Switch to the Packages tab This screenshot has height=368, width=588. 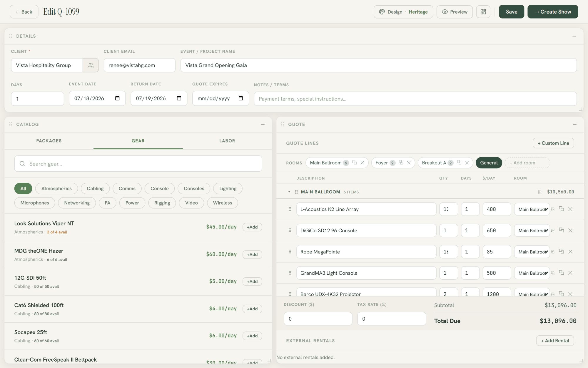coord(49,141)
